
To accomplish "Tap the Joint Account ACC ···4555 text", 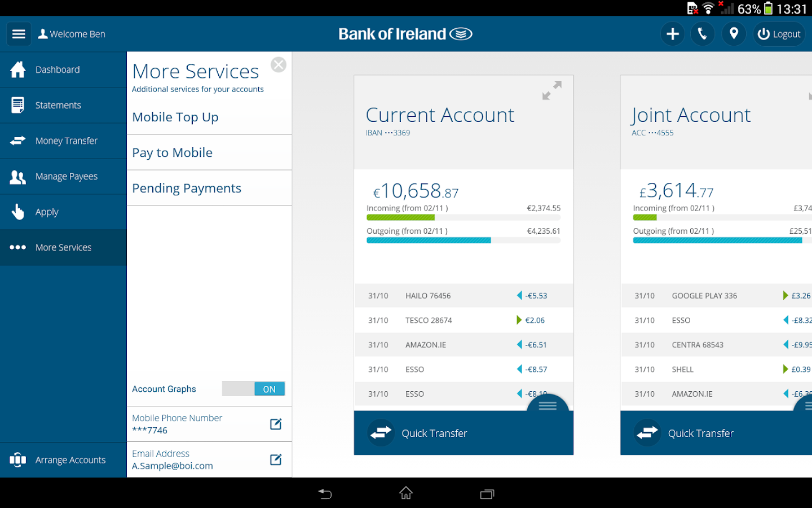I will click(x=652, y=133).
